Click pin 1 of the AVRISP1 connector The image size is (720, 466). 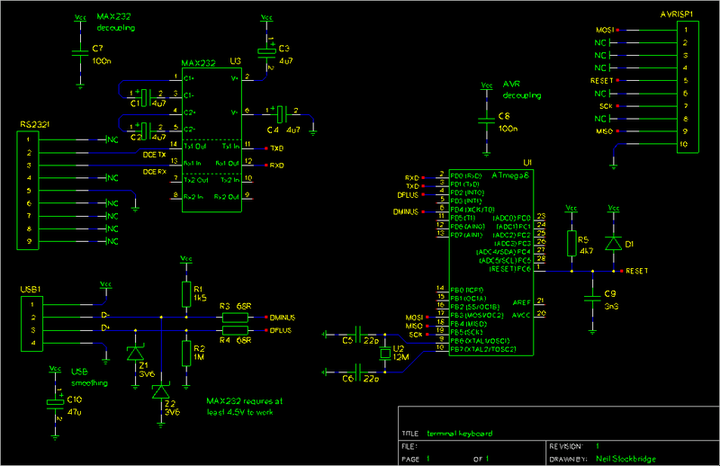point(684,30)
